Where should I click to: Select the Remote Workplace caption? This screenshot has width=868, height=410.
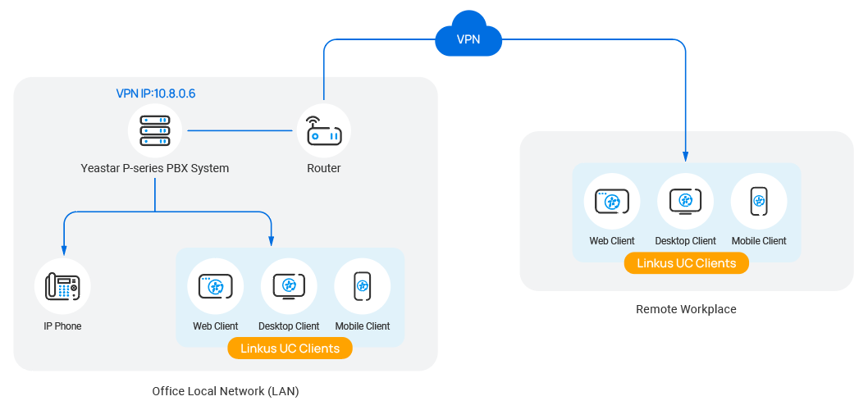point(686,309)
